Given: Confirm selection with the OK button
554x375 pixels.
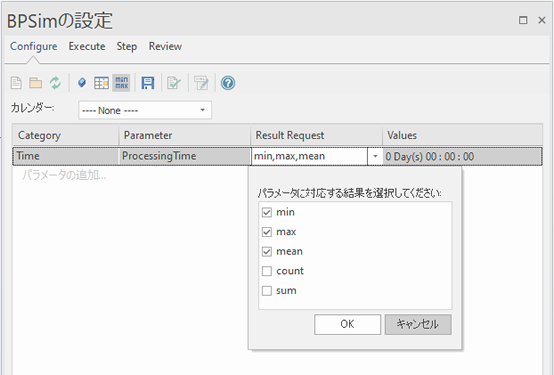Looking at the screenshot, I should point(347,324).
